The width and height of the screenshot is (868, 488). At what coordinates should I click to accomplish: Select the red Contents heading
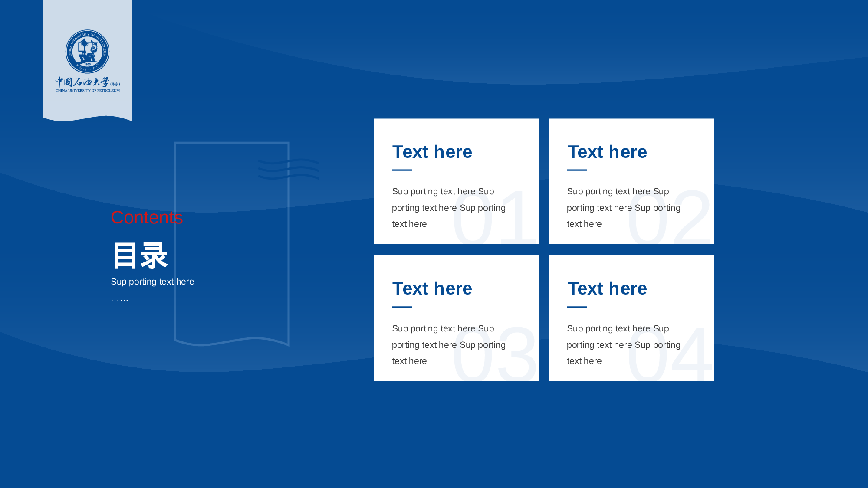click(x=147, y=217)
